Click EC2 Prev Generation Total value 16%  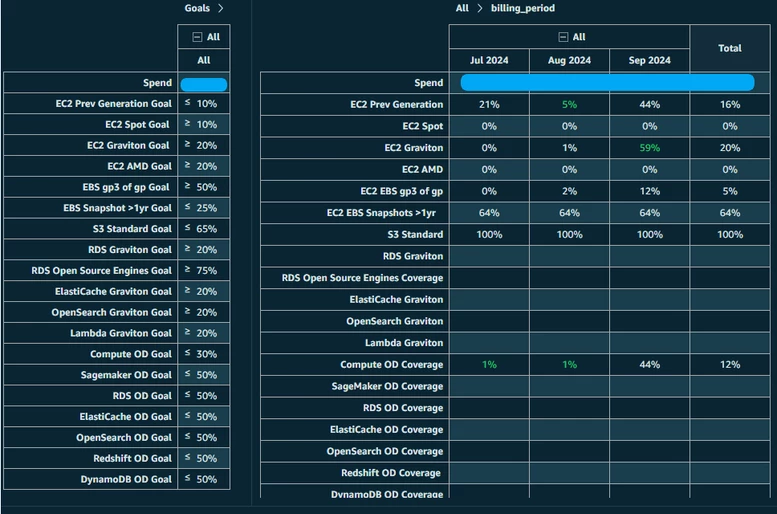[x=730, y=105]
